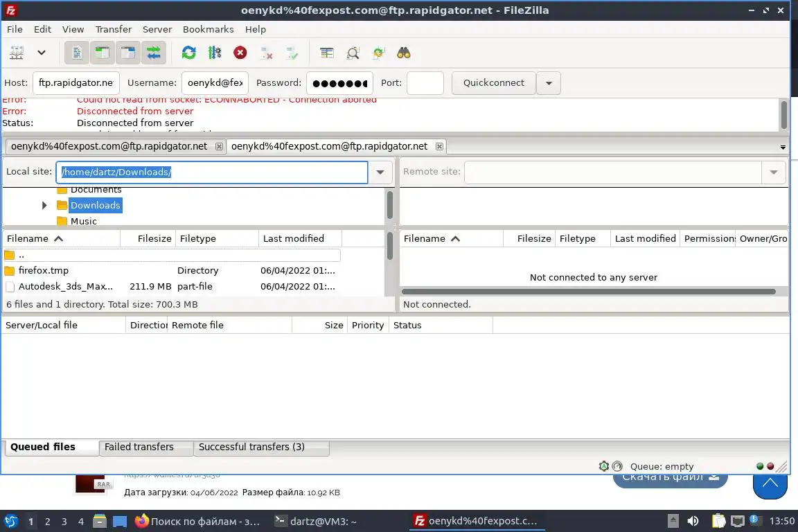The width and height of the screenshot is (798, 532).
Task: Focus the Password field
Action: (339, 82)
